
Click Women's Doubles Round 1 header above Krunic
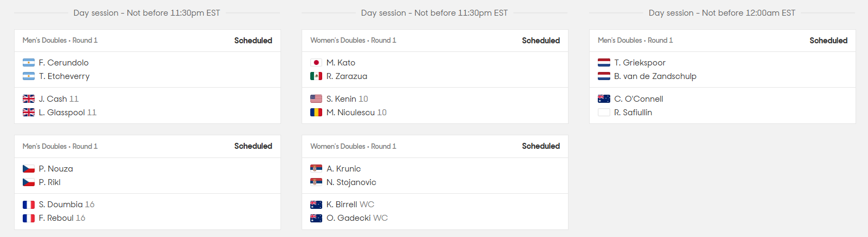(x=353, y=147)
